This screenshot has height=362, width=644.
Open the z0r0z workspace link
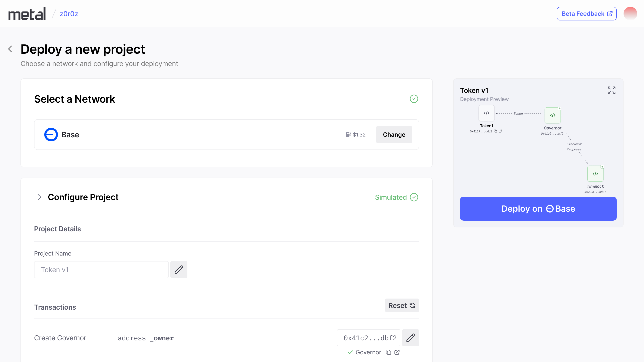[x=69, y=14]
